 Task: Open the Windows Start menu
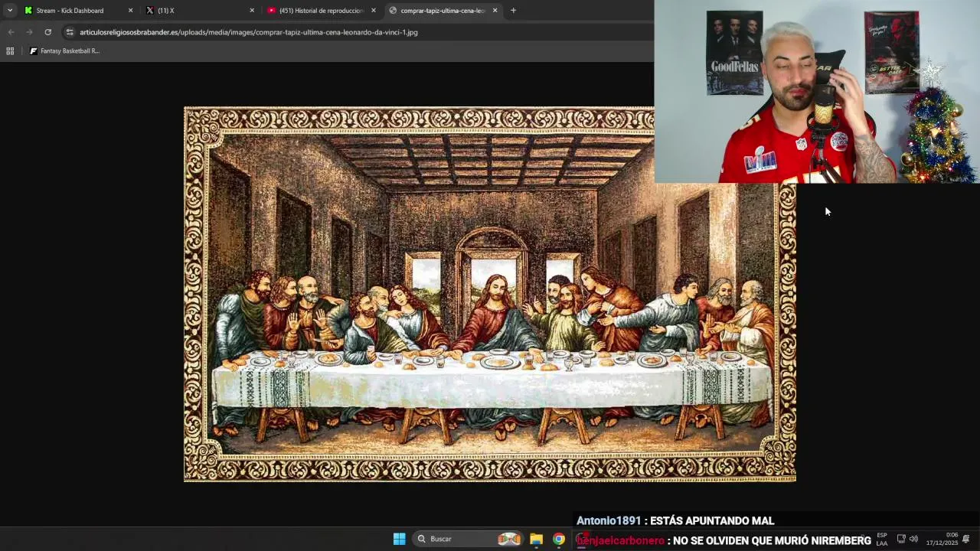coord(399,539)
